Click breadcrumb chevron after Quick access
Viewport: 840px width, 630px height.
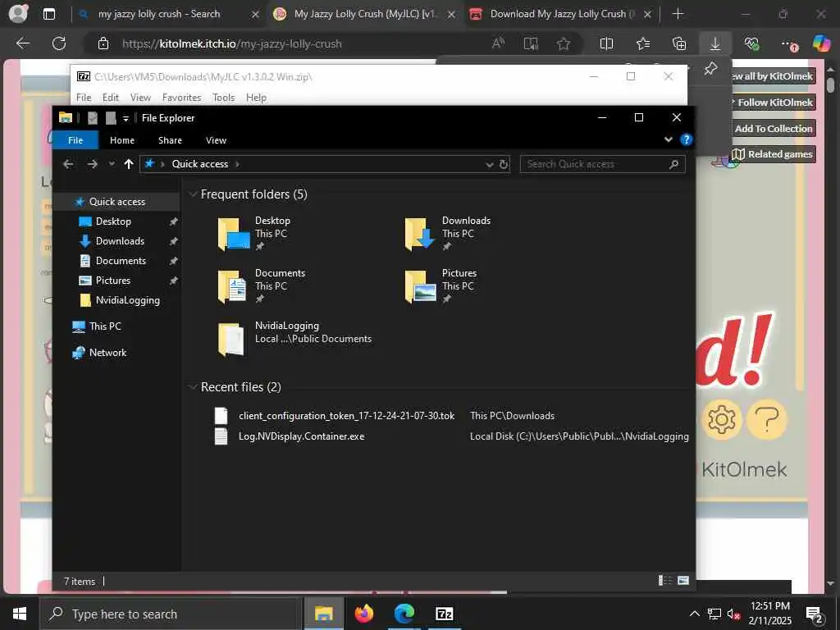click(237, 164)
